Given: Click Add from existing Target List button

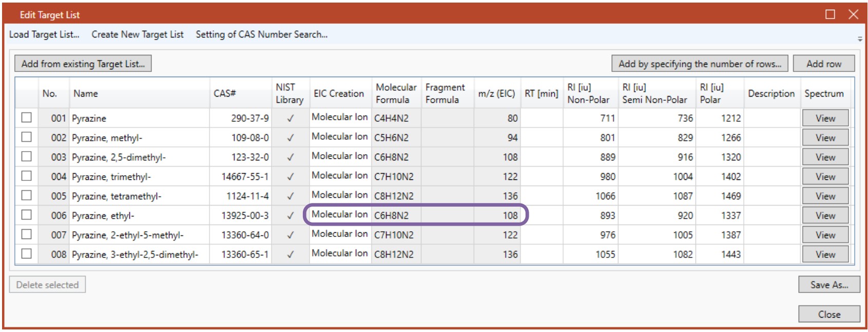Looking at the screenshot, I should pos(83,64).
